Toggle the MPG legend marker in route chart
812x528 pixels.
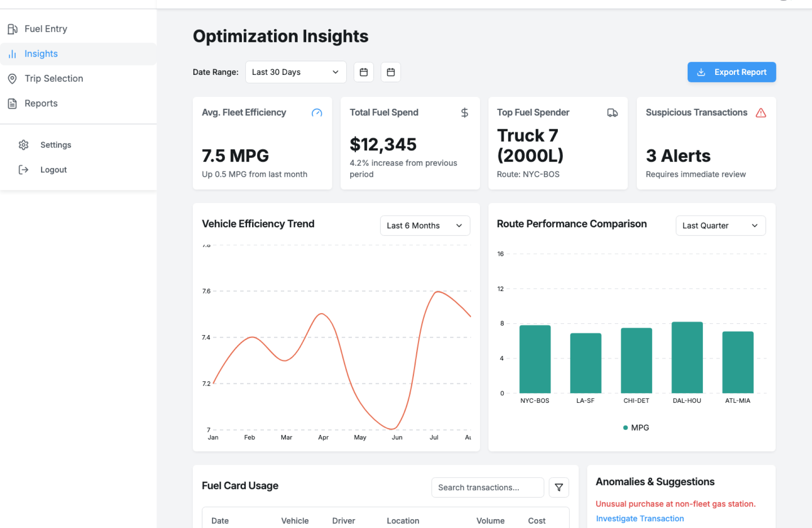625,428
